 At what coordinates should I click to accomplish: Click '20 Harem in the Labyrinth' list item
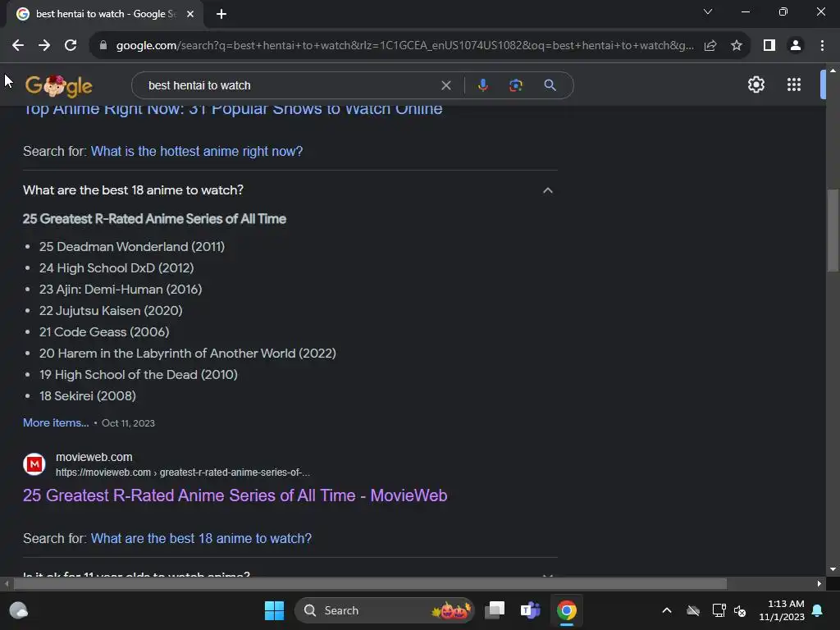[188, 354]
